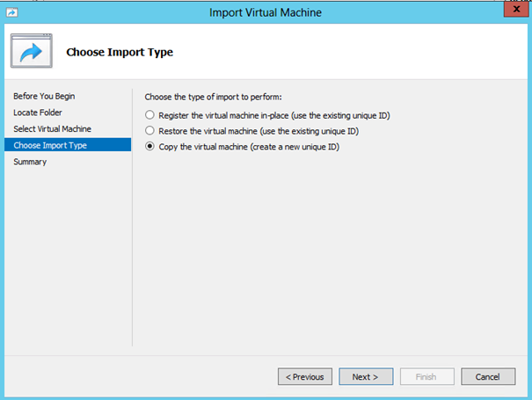This screenshot has width=532, height=400.
Task: Click the highlighted Choose Import Type step
Action: coord(68,145)
